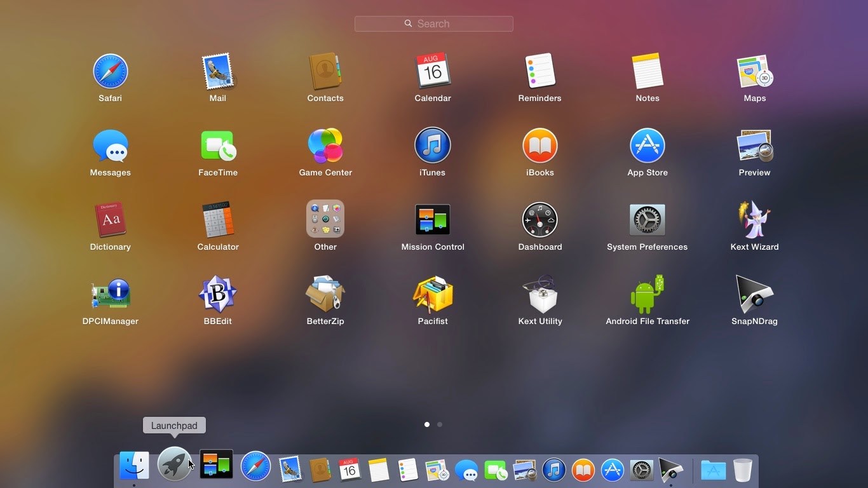868x488 pixels.
Task: Open System Preferences from the Dock
Action: 642,470
